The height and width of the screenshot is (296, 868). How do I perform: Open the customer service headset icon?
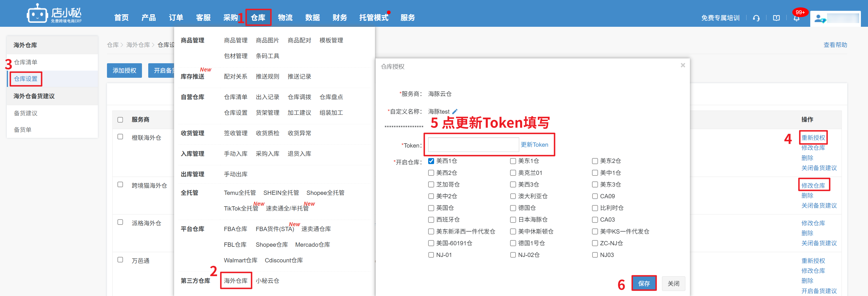click(x=756, y=18)
